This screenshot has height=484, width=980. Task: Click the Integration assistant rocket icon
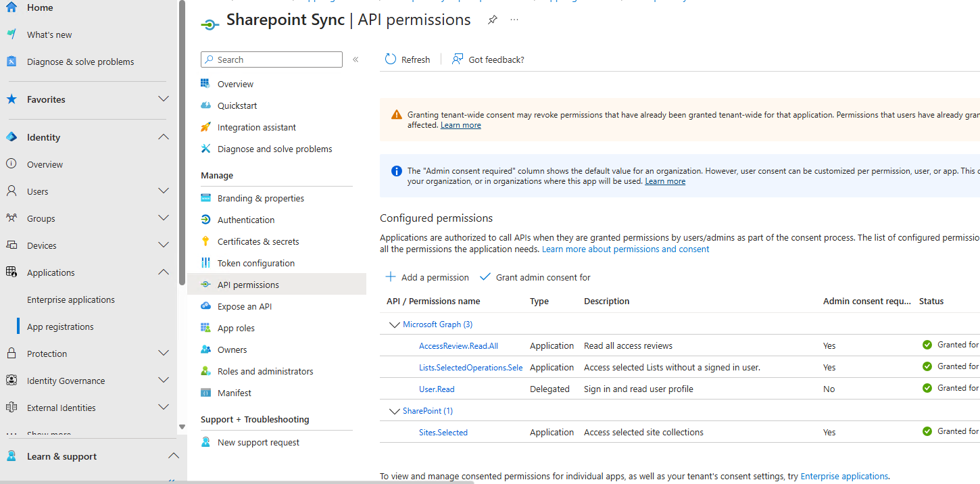tap(206, 127)
